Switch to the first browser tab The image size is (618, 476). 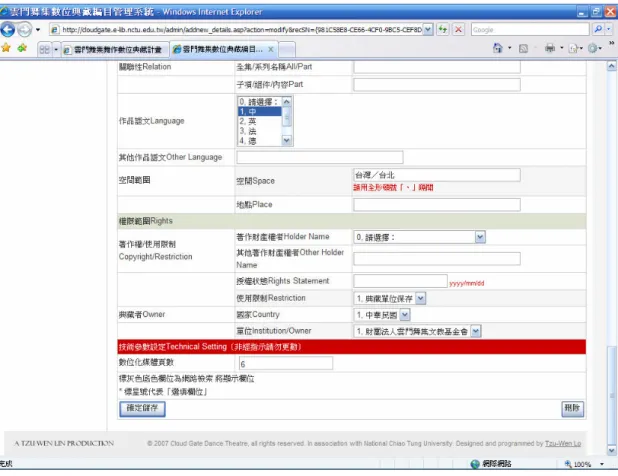coord(116,50)
